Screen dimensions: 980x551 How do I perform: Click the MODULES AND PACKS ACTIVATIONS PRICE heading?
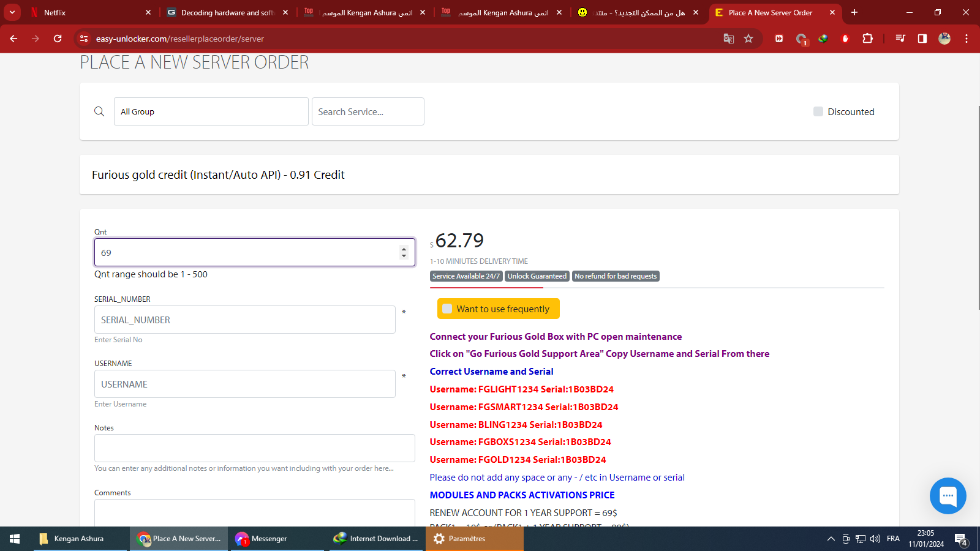pos(522,495)
